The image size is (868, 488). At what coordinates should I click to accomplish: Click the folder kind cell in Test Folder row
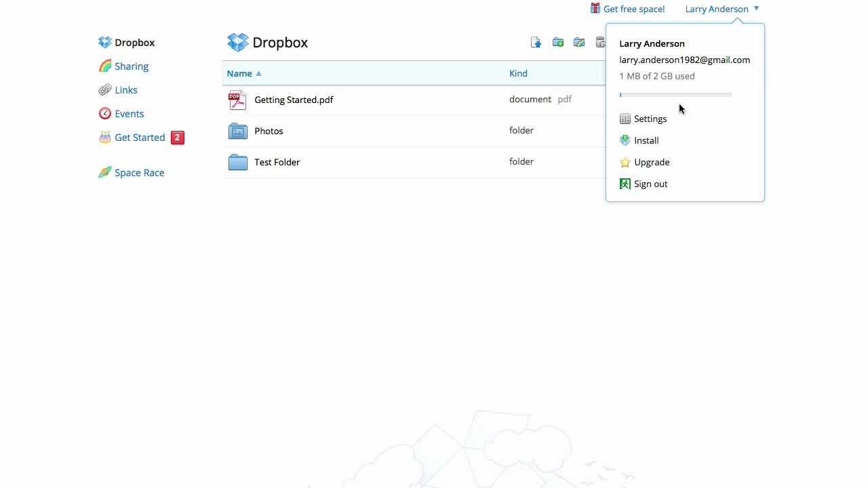[521, 161]
